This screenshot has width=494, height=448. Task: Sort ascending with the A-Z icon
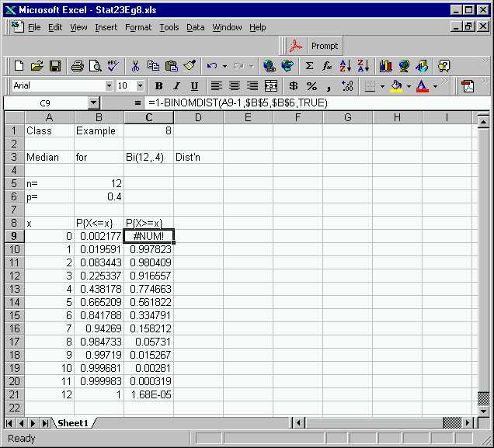pos(346,66)
